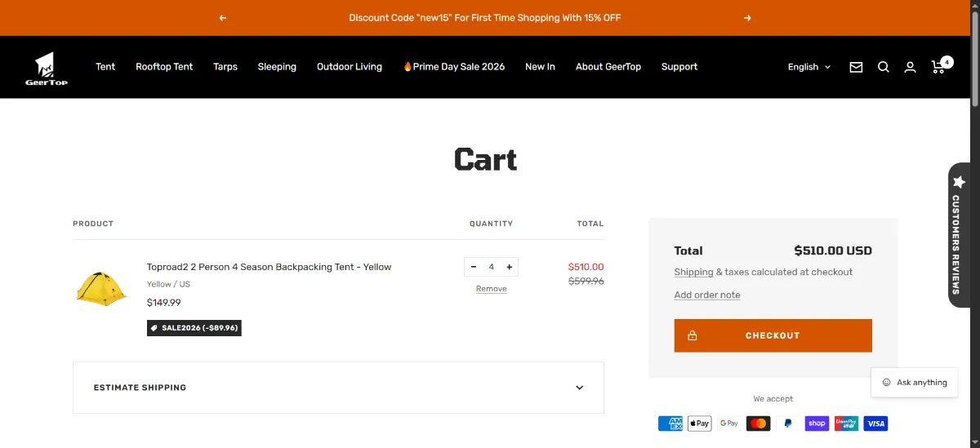Click the $510.00 USD total amount
The width and height of the screenshot is (980, 448).
click(x=833, y=251)
